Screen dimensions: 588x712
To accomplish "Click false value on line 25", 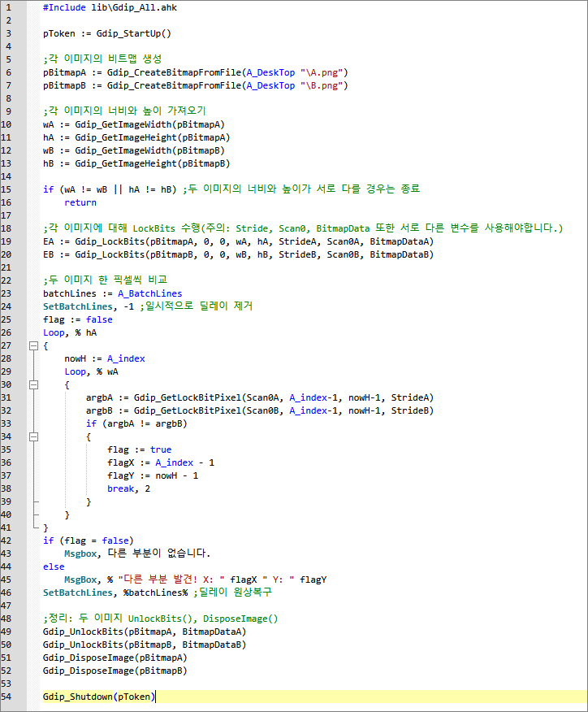I will 99,320.
